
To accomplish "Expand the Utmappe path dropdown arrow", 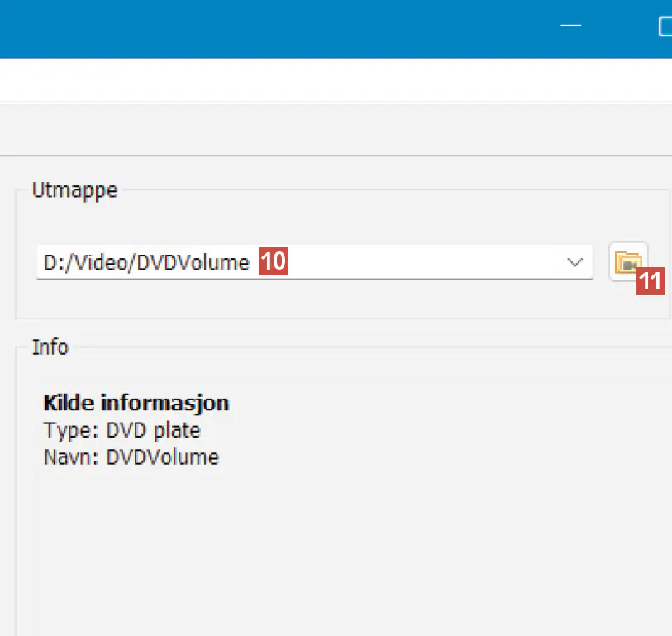I will click(575, 262).
